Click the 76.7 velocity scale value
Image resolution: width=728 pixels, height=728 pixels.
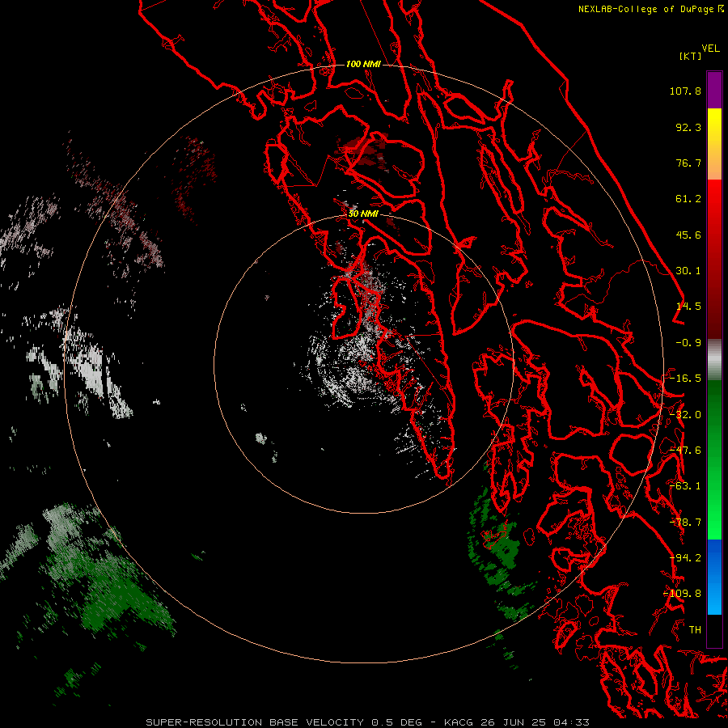click(x=688, y=163)
